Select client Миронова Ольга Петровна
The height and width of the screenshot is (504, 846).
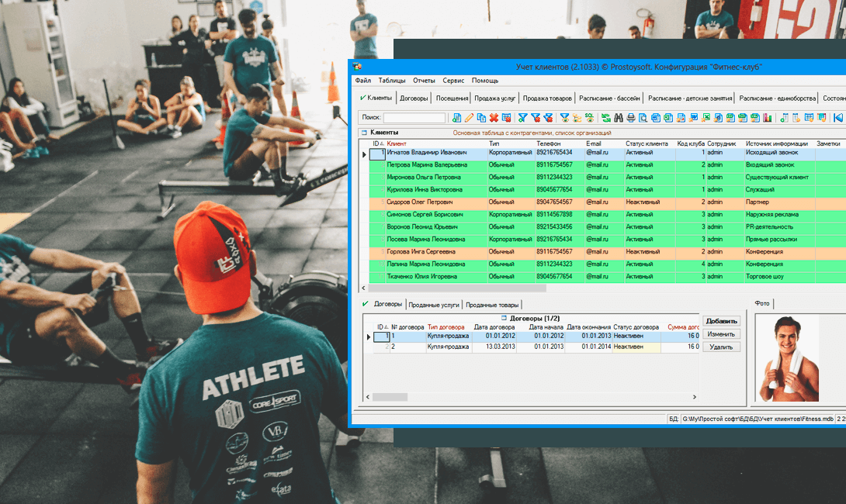pos(424,178)
